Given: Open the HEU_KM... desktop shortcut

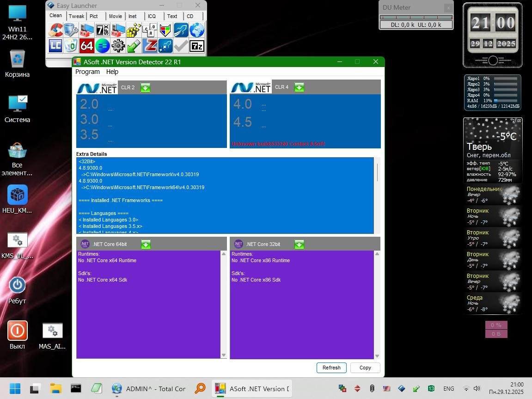Looking at the screenshot, I should [x=17, y=199].
